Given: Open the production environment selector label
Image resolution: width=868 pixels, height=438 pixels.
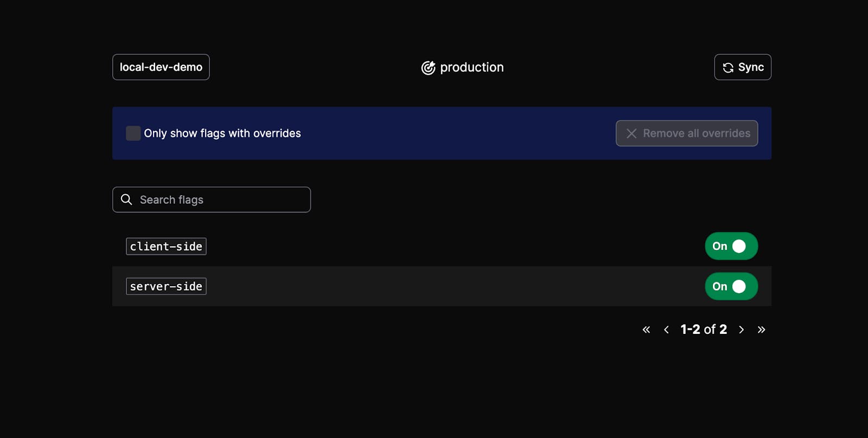Looking at the screenshot, I should click(471, 67).
